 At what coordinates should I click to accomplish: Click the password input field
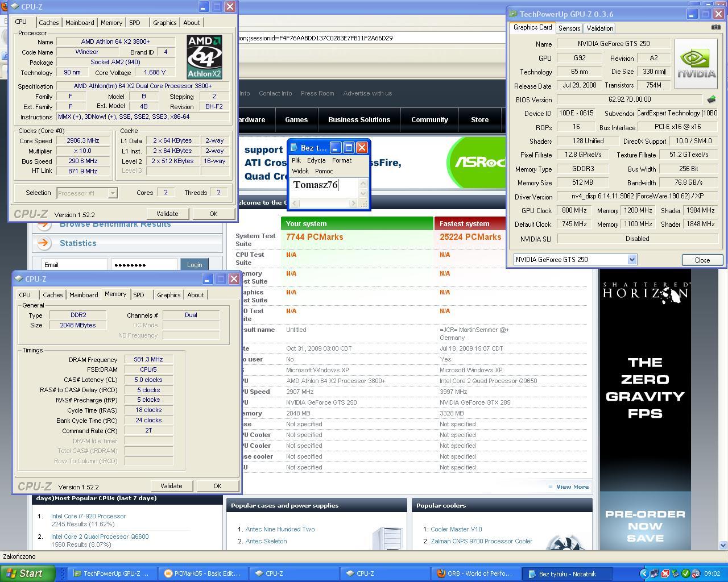pos(144,265)
